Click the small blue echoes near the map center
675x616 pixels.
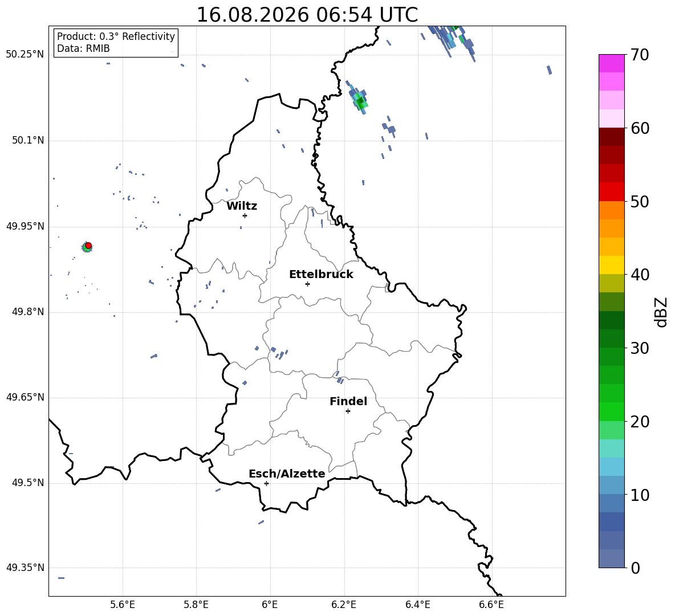pos(278,354)
